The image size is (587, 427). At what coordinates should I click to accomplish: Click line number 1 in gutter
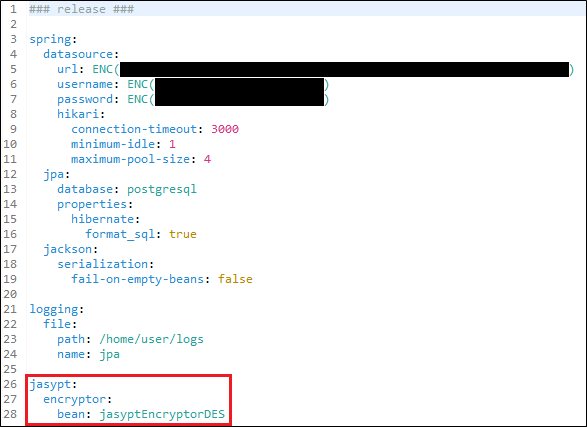pyautogui.click(x=13, y=9)
